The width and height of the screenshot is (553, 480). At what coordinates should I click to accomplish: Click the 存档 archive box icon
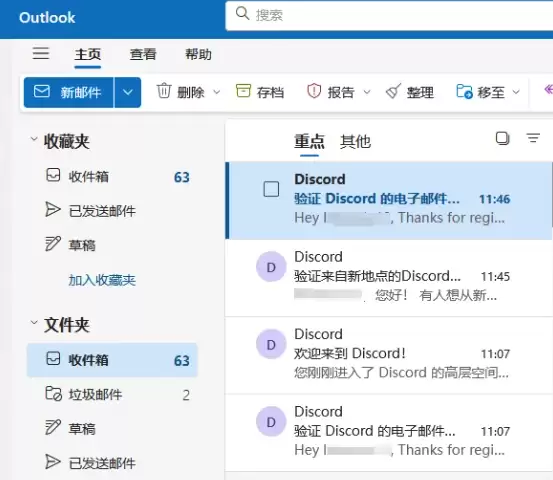click(x=243, y=91)
